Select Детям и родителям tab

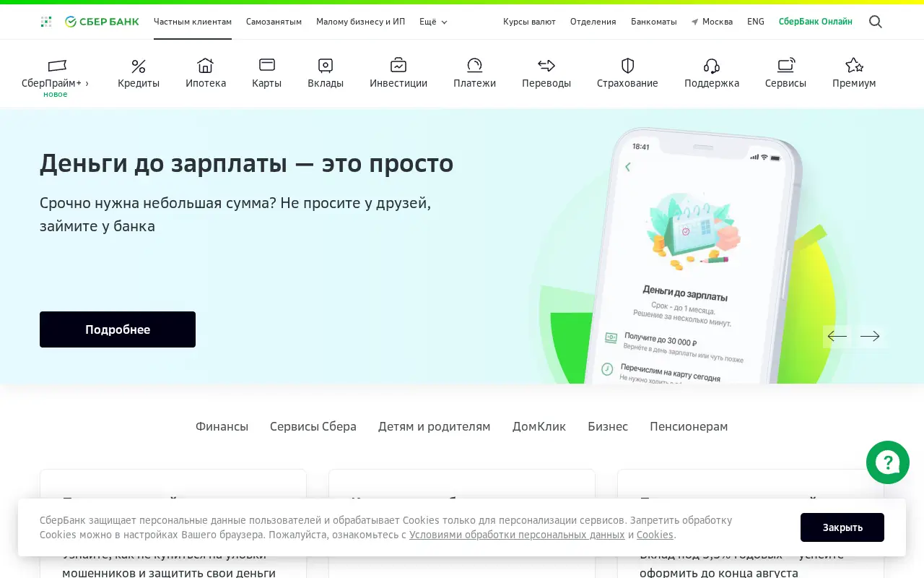click(434, 426)
